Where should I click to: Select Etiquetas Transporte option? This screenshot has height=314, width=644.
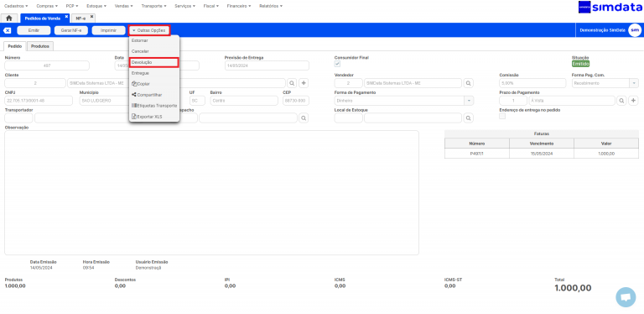click(x=154, y=106)
